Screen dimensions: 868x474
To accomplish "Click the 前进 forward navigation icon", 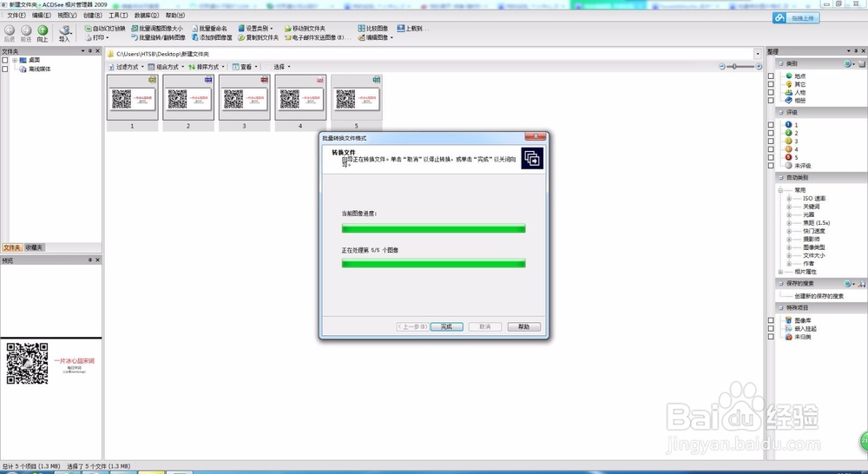I will coord(26,30).
